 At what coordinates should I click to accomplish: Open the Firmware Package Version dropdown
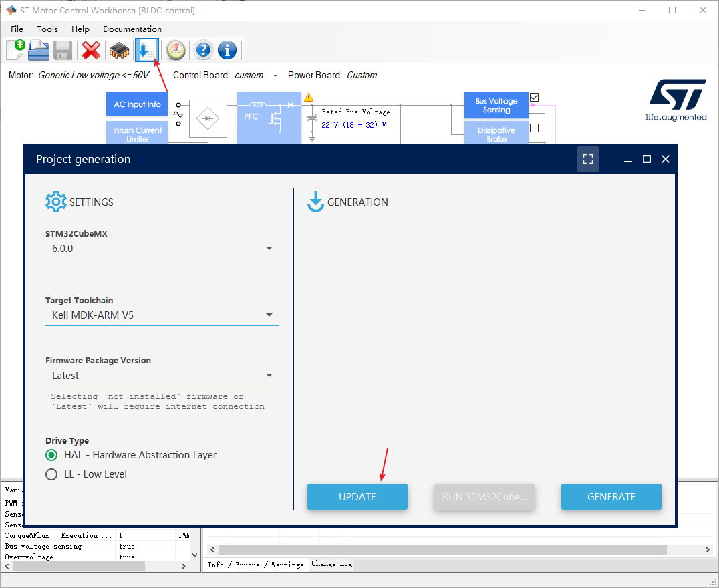tap(162, 376)
